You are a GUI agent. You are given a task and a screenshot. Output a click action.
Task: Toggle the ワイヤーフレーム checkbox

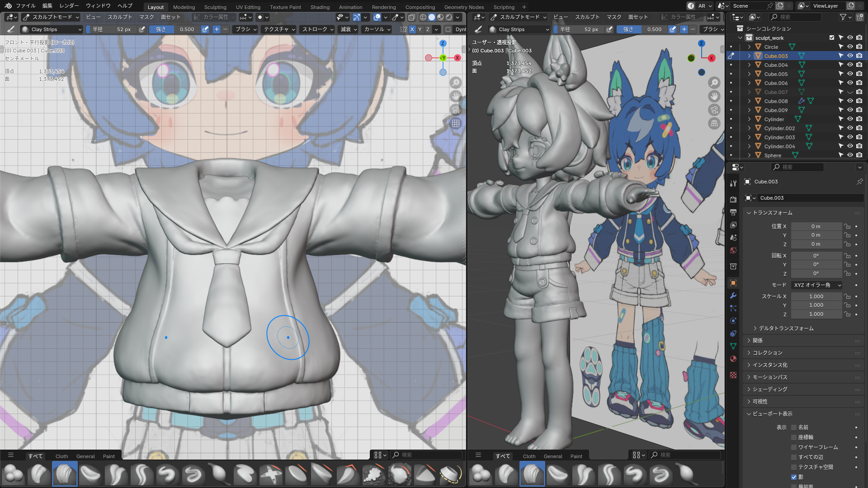(794, 447)
